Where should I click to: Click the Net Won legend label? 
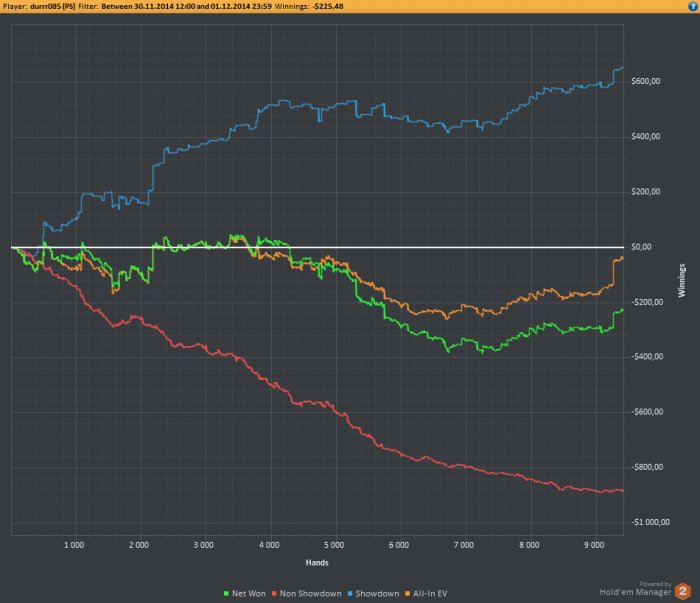[x=249, y=594]
